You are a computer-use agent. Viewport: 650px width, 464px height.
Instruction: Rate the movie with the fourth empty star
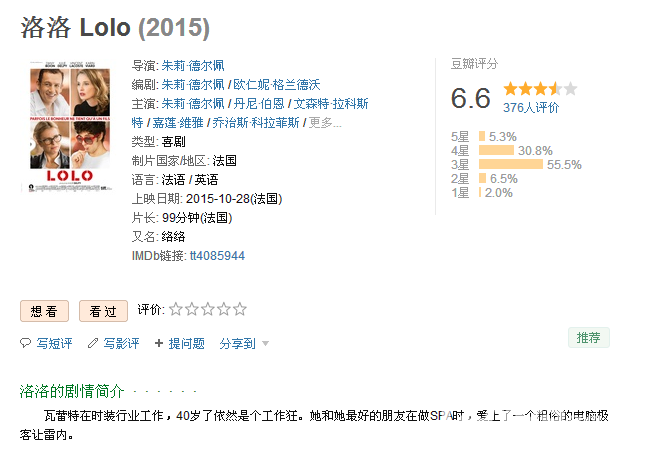[223, 309]
